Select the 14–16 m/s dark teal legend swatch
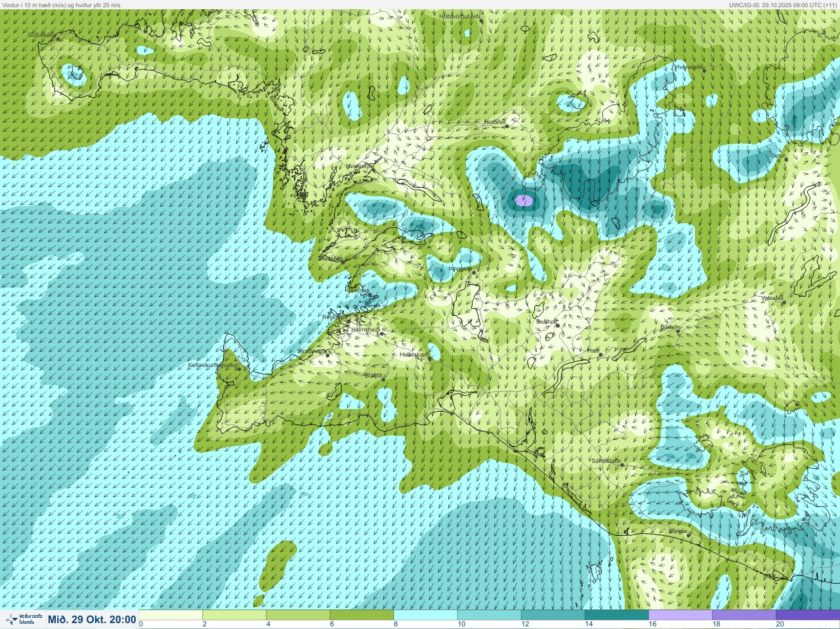 [x=616, y=615]
